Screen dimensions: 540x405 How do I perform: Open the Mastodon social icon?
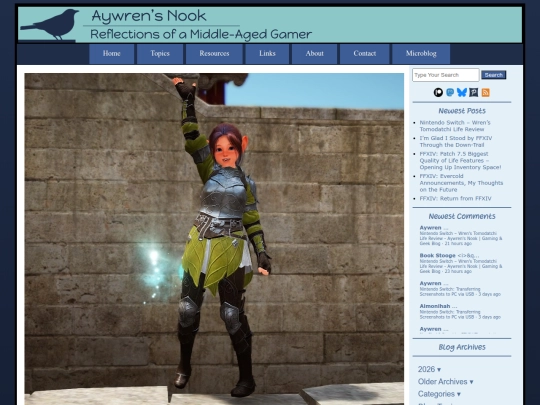pos(450,92)
